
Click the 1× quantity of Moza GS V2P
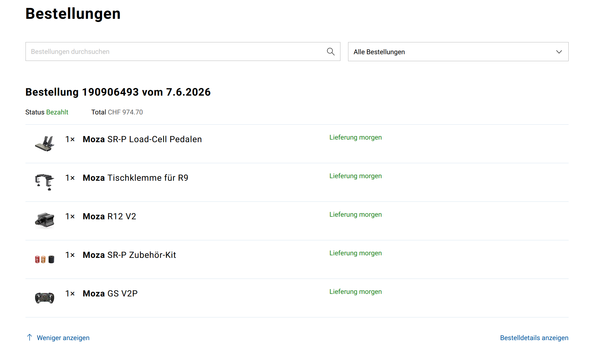tap(70, 294)
